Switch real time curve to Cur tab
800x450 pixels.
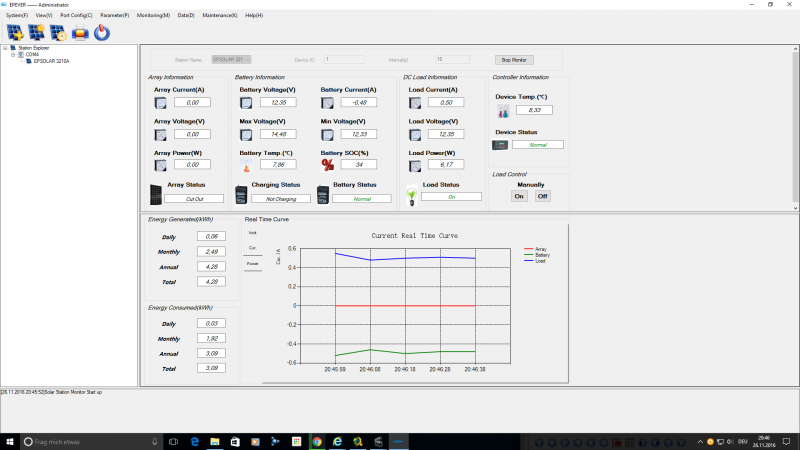pyautogui.click(x=253, y=248)
